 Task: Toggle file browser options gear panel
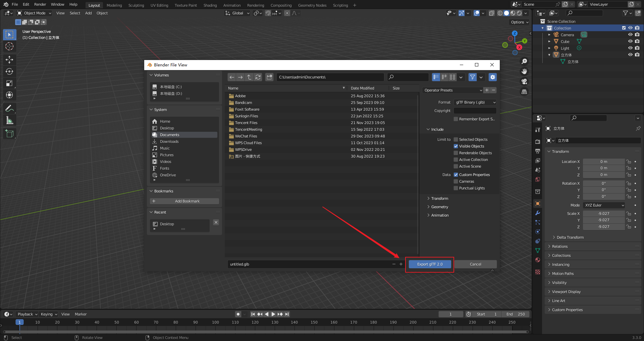[492, 77]
